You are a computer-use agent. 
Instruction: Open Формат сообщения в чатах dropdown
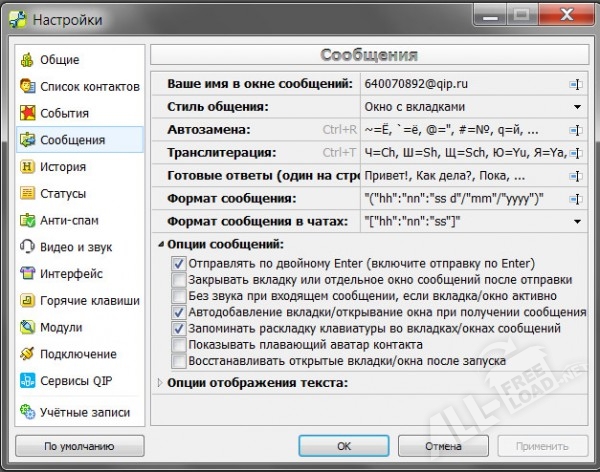(577, 221)
